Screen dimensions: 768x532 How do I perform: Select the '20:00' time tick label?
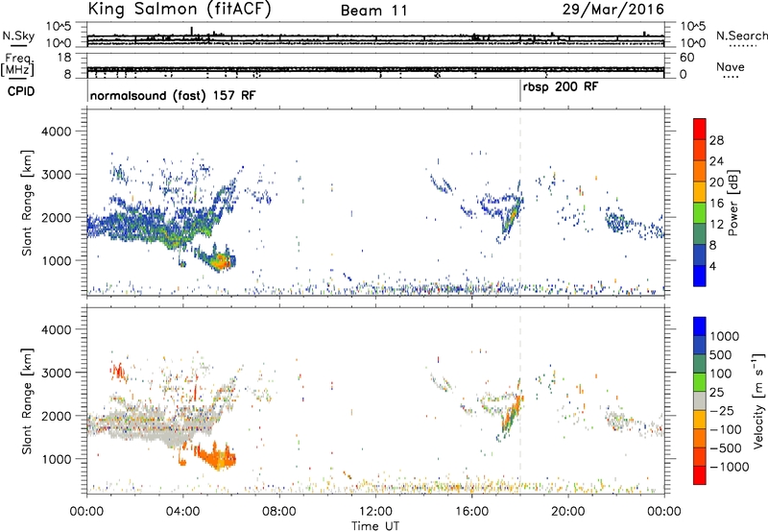pos(568,512)
